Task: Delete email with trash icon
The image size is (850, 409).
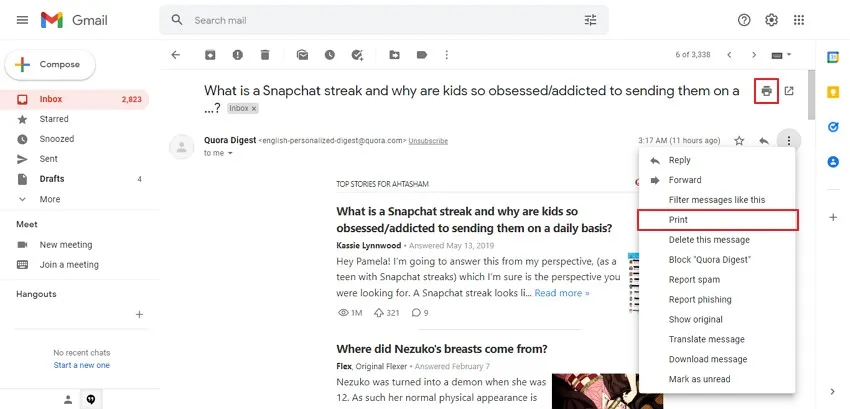Action: 265,55
